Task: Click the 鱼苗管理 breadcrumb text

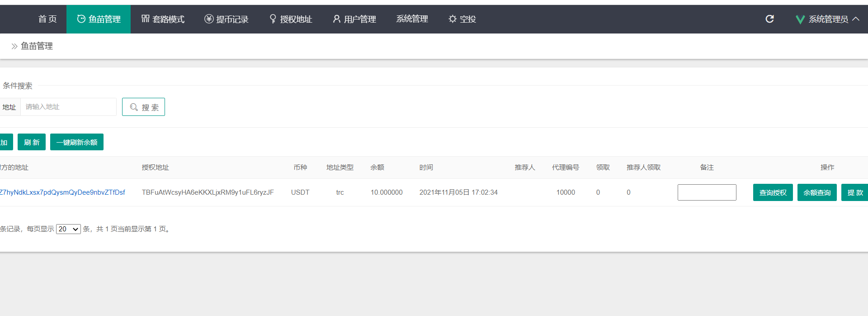Action: pyautogui.click(x=37, y=46)
